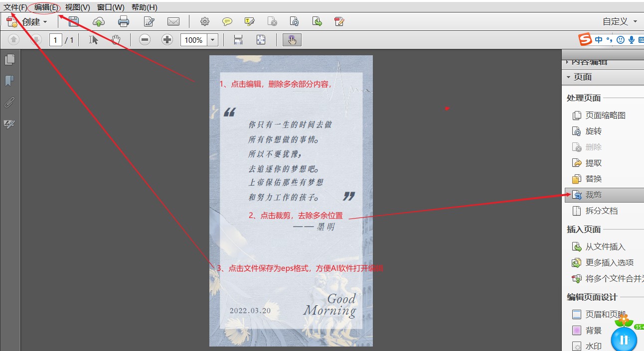The width and height of the screenshot is (644, 351).
Task: Click 拆分文档 (Split Document)
Action: [x=601, y=211]
